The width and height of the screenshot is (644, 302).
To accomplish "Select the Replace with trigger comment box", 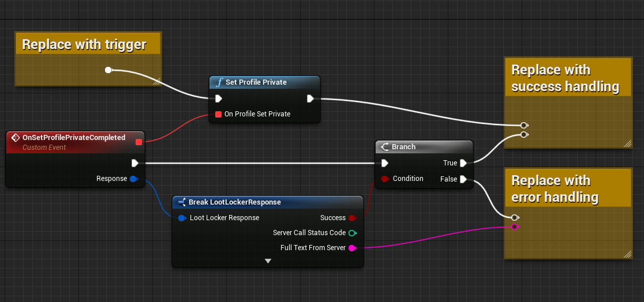I will 84,44.
